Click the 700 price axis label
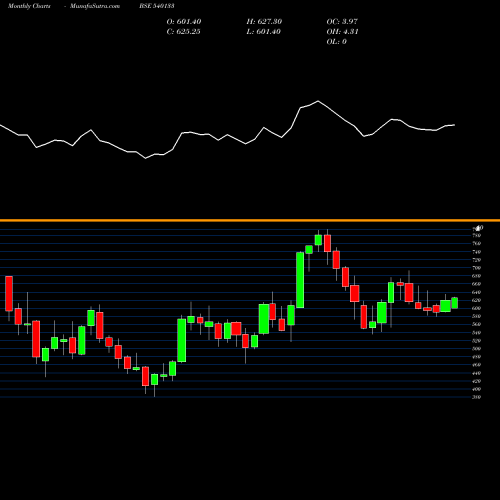The width and height of the screenshot is (500, 500). click(x=477, y=268)
